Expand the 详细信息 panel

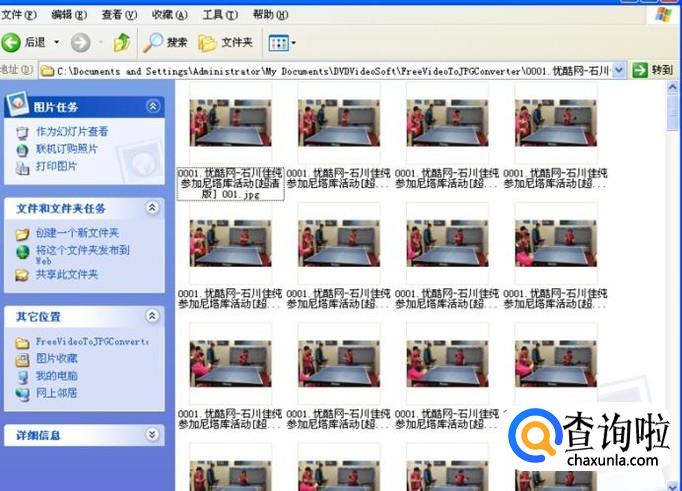coord(152,434)
